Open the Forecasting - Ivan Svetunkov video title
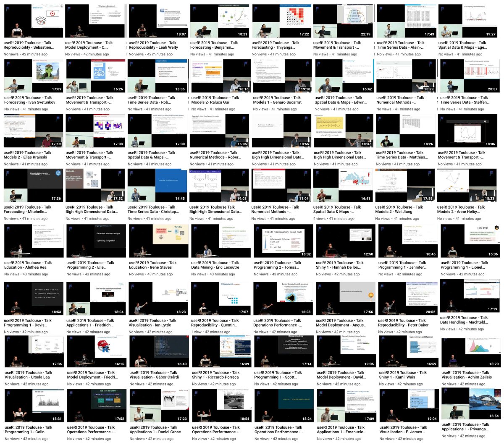Viewport: 504px width, 445px height. tap(30, 100)
